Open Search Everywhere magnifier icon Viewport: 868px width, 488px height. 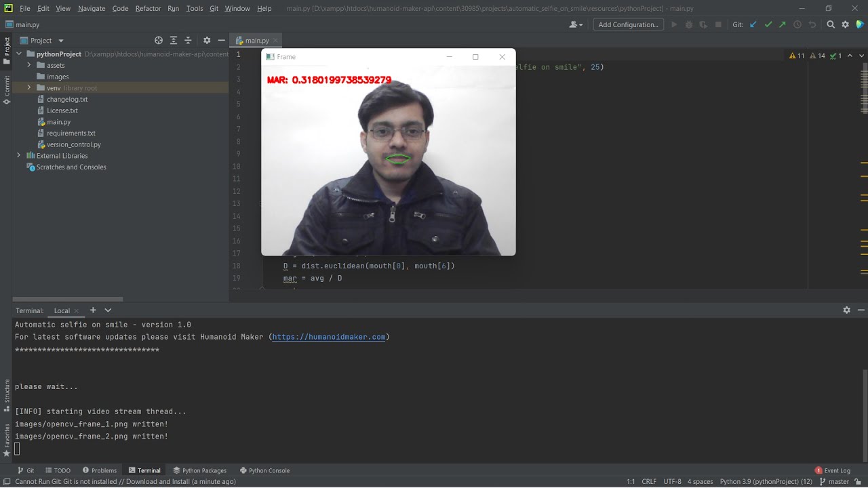pyautogui.click(x=831, y=24)
